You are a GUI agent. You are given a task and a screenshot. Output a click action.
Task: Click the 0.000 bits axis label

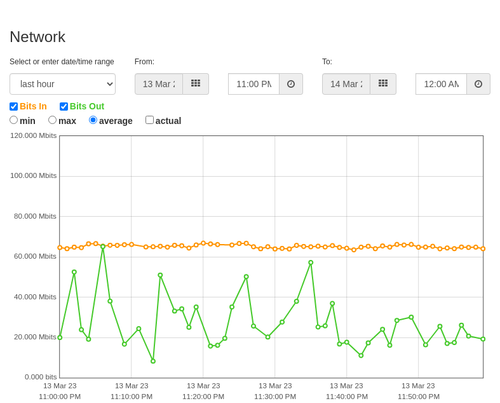coord(41,377)
